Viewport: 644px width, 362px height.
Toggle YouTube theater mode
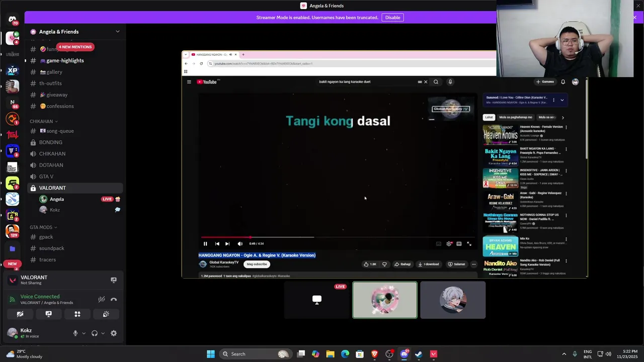point(459,244)
